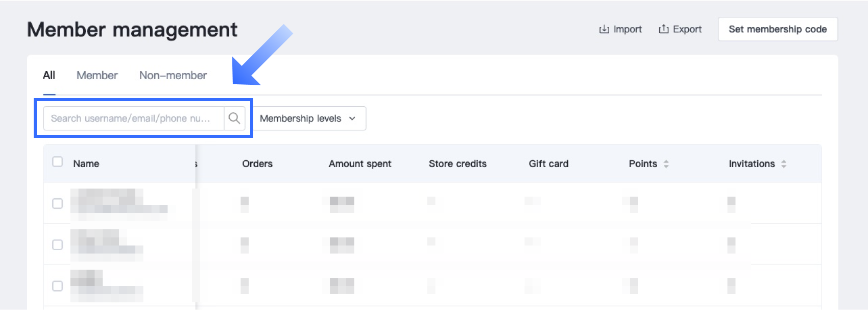Switch to the Member tab
Image resolution: width=868 pixels, height=310 pixels.
pos(97,76)
